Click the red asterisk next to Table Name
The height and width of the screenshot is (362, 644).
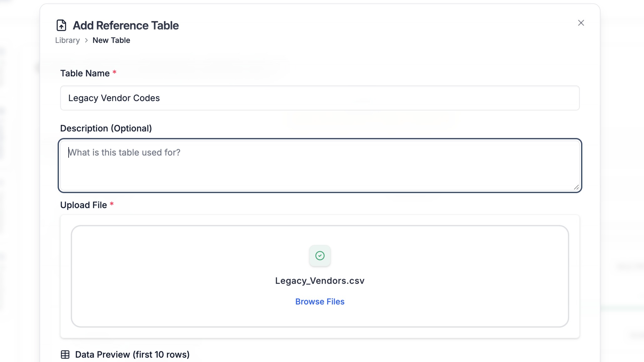coord(115,72)
